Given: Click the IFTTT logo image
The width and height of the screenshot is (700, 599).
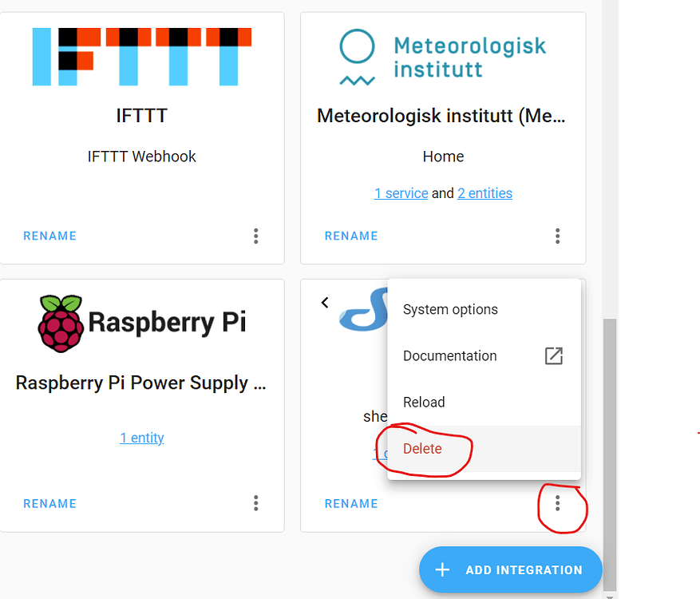Looking at the screenshot, I should tap(142, 57).
